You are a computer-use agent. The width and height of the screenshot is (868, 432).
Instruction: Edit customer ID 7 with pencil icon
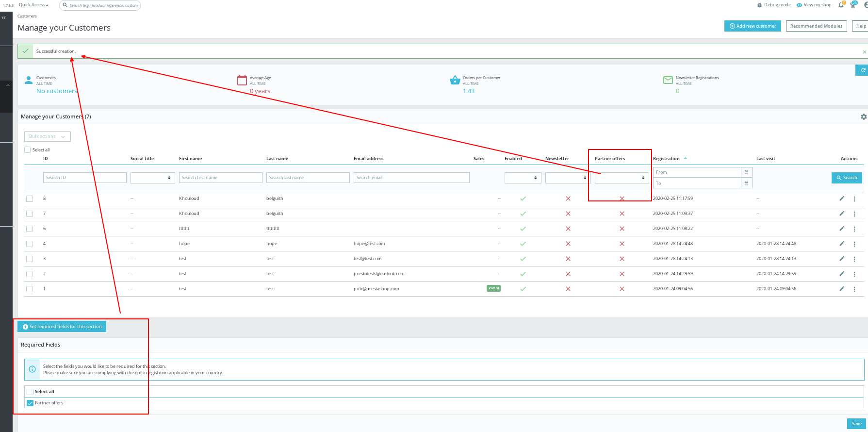pos(842,214)
